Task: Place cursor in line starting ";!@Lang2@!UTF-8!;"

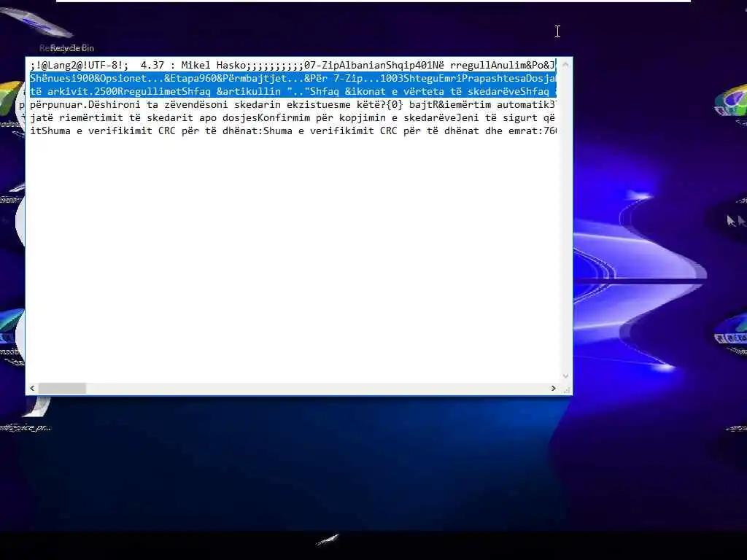Action: pos(293,65)
